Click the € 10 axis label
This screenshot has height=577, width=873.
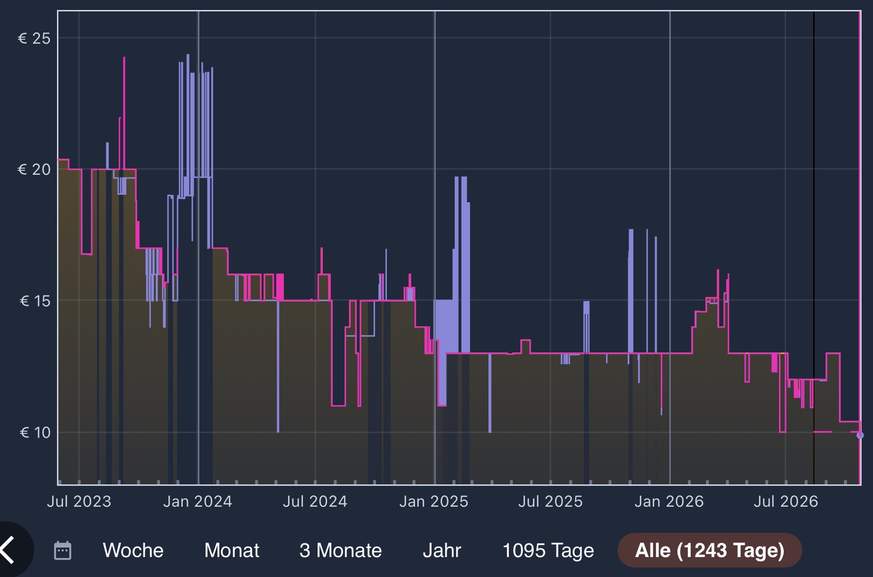[x=35, y=432]
